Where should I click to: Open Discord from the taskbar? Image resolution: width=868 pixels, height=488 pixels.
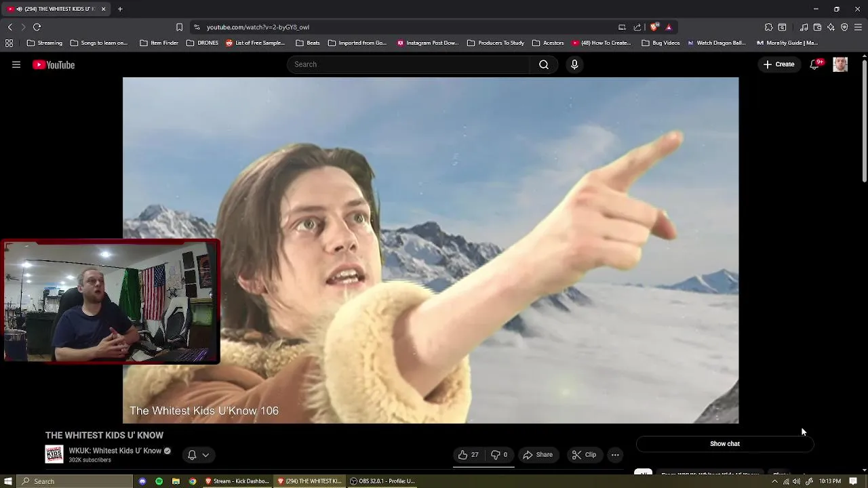pyautogui.click(x=142, y=481)
